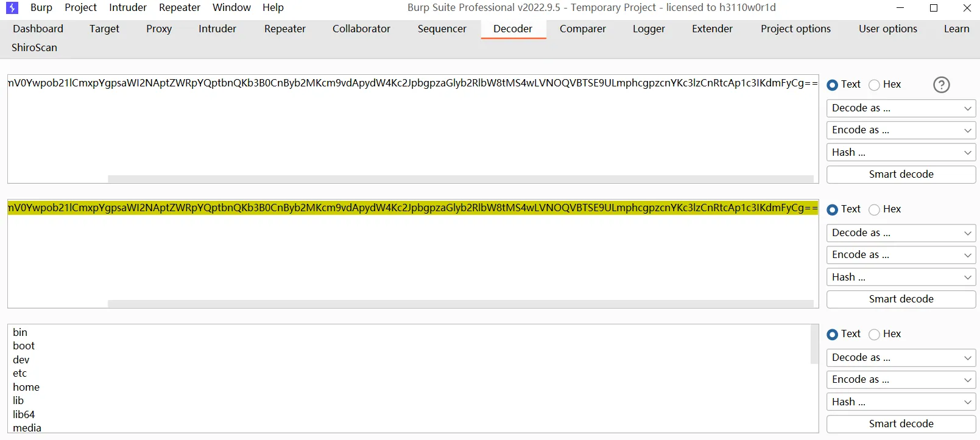The height and width of the screenshot is (440, 980).
Task: Click the 'etc' line in decoded output
Action: (20, 373)
